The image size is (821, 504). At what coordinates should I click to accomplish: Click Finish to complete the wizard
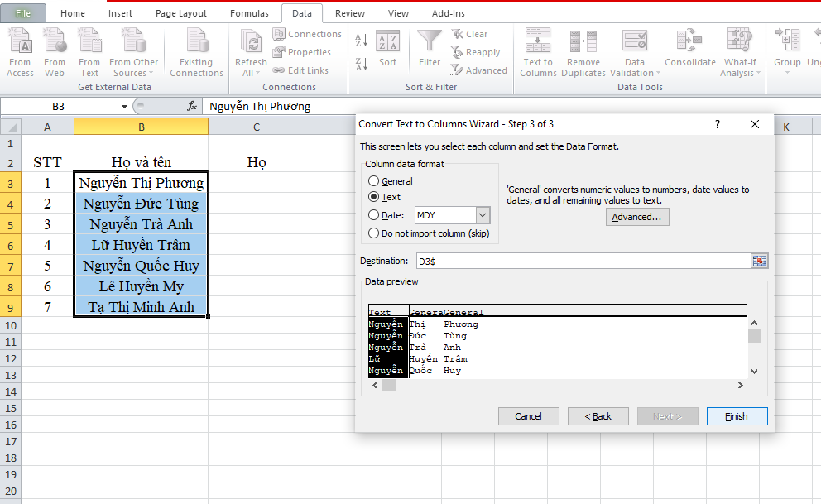point(737,416)
